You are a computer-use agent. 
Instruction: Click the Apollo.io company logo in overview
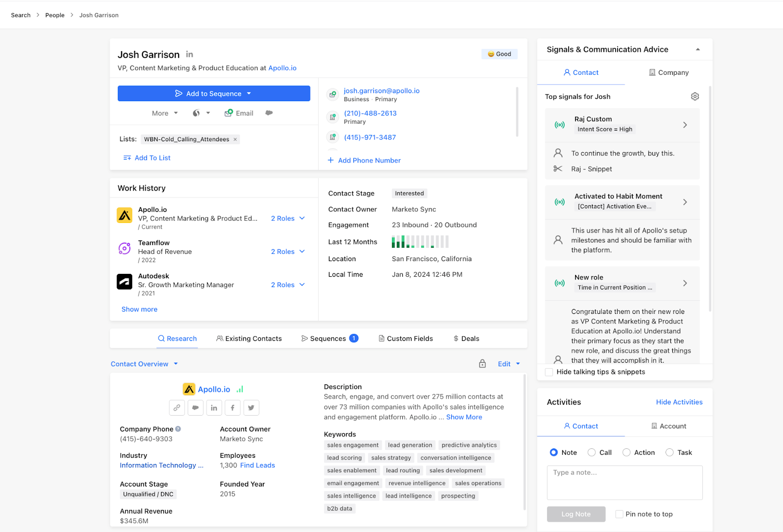coord(189,389)
